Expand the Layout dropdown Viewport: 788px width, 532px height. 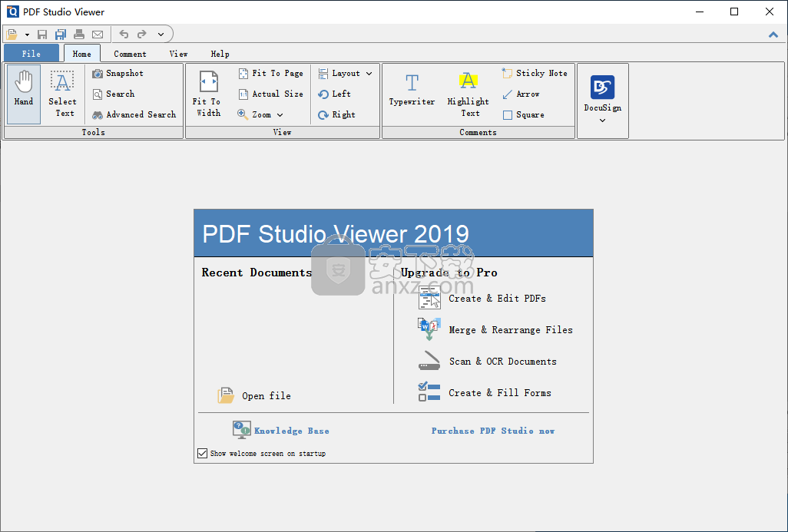click(346, 74)
